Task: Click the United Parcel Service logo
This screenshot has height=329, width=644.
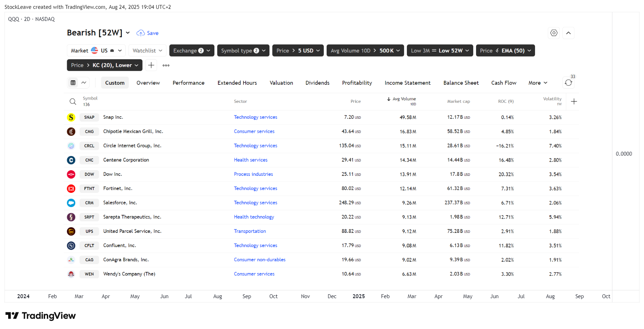Action: tap(71, 231)
